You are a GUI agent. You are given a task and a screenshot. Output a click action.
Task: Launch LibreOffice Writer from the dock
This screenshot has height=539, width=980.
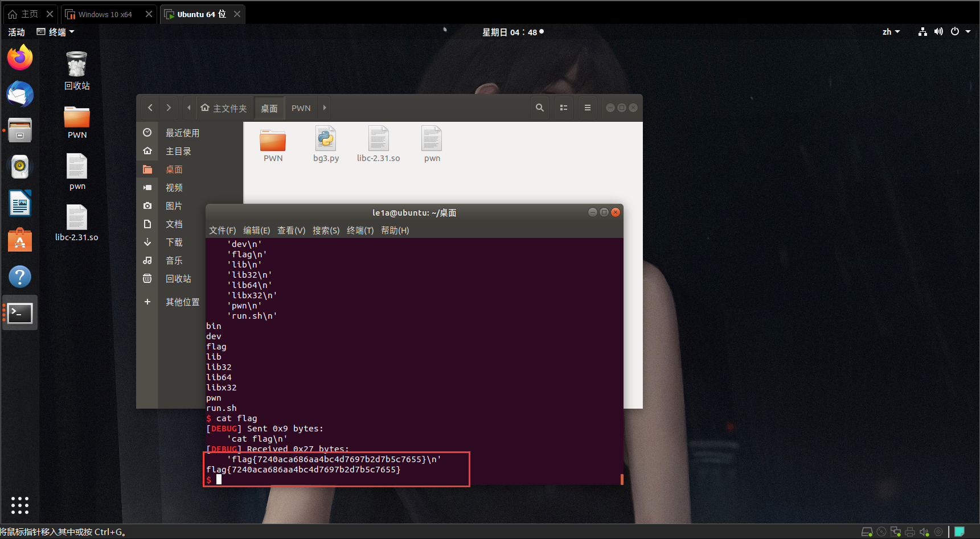coord(20,203)
